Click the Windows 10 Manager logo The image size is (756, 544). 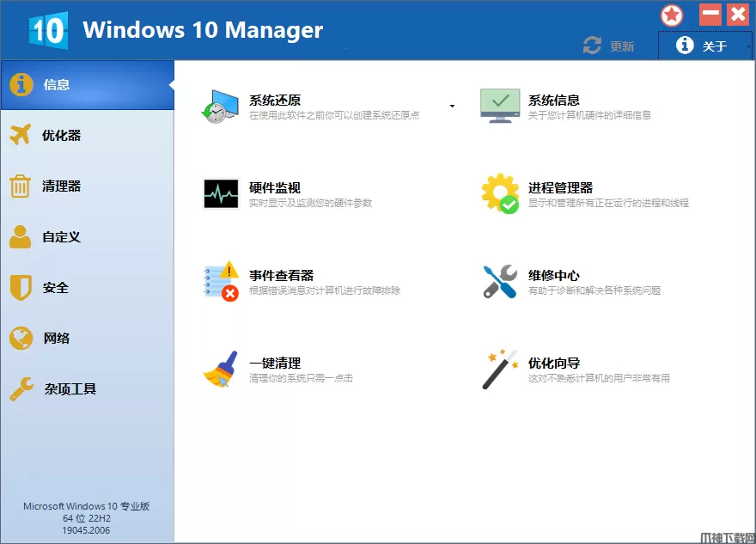(48, 30)
